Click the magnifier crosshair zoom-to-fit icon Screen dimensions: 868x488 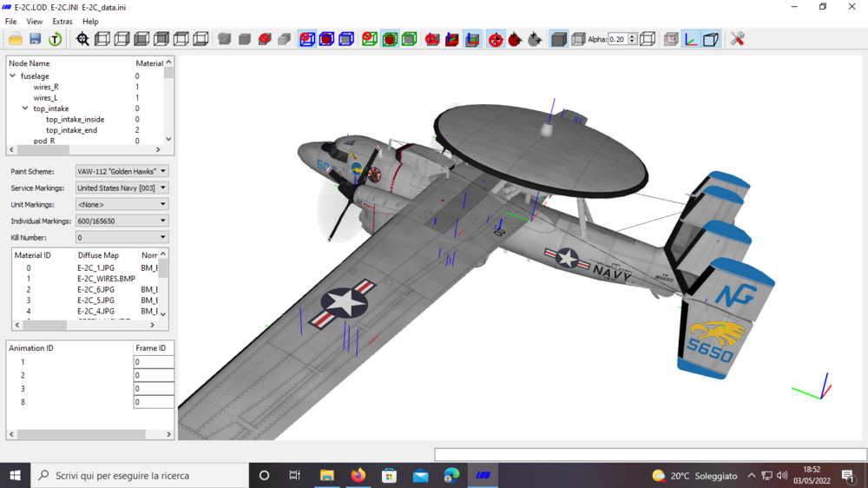82,39
